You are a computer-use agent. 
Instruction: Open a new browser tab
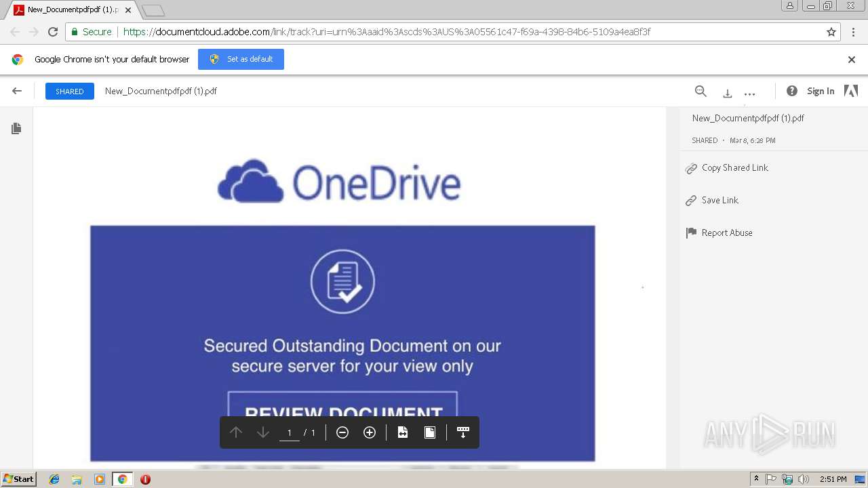click(153, 10)
